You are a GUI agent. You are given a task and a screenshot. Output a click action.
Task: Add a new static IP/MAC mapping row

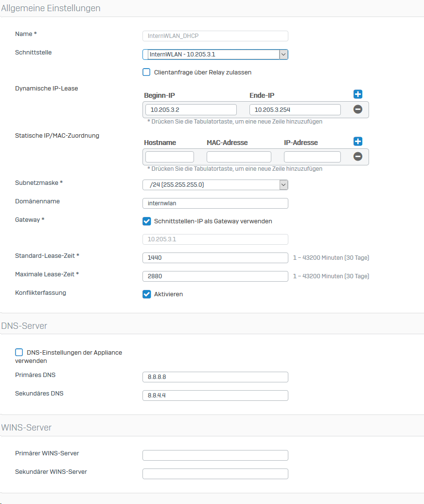click(x=358, y=142)
